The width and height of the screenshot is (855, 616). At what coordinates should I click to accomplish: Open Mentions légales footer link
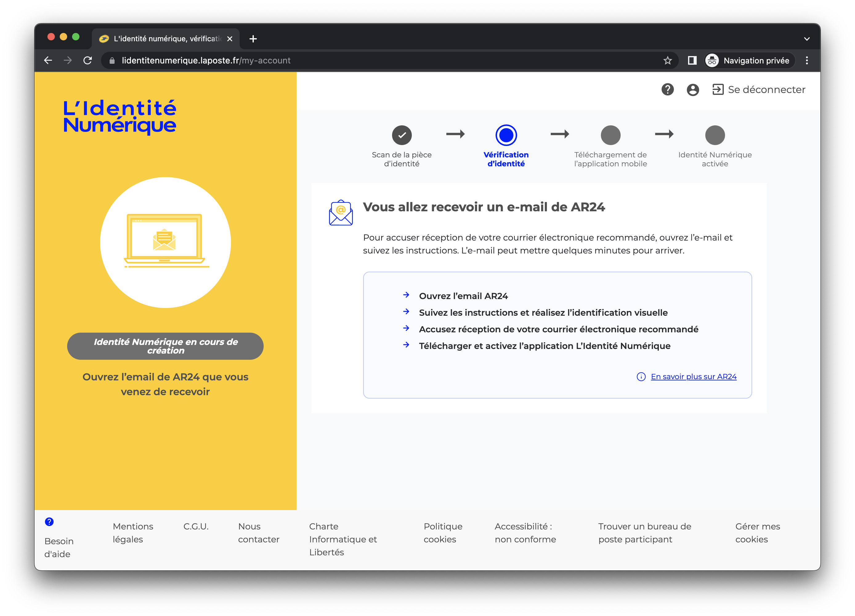pyautogui.click(x=133, y=533)
